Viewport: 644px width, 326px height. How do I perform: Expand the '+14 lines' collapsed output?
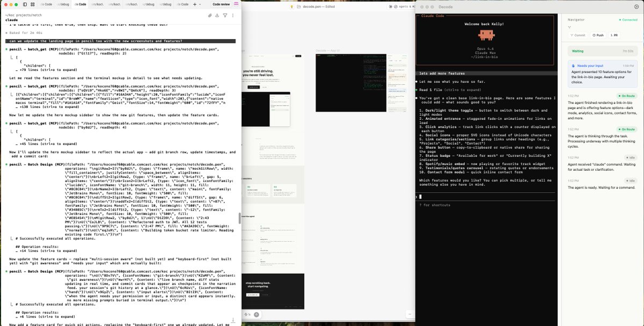[46, 251]
